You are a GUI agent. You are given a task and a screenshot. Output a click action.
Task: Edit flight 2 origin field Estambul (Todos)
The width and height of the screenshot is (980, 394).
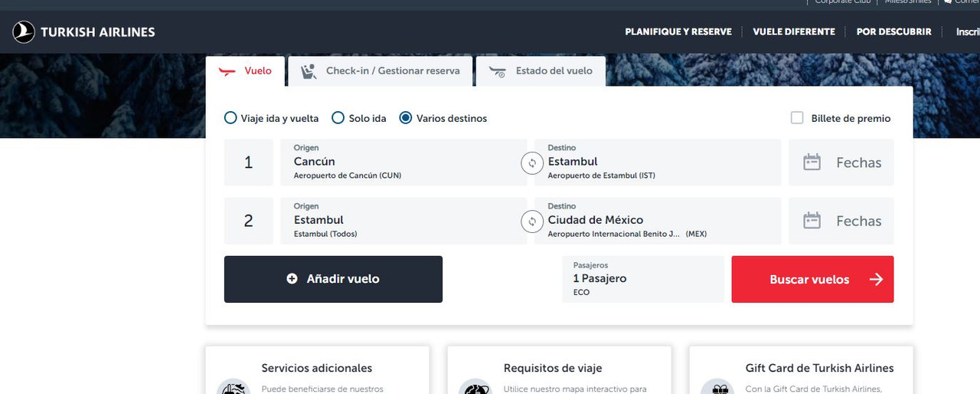403,221
